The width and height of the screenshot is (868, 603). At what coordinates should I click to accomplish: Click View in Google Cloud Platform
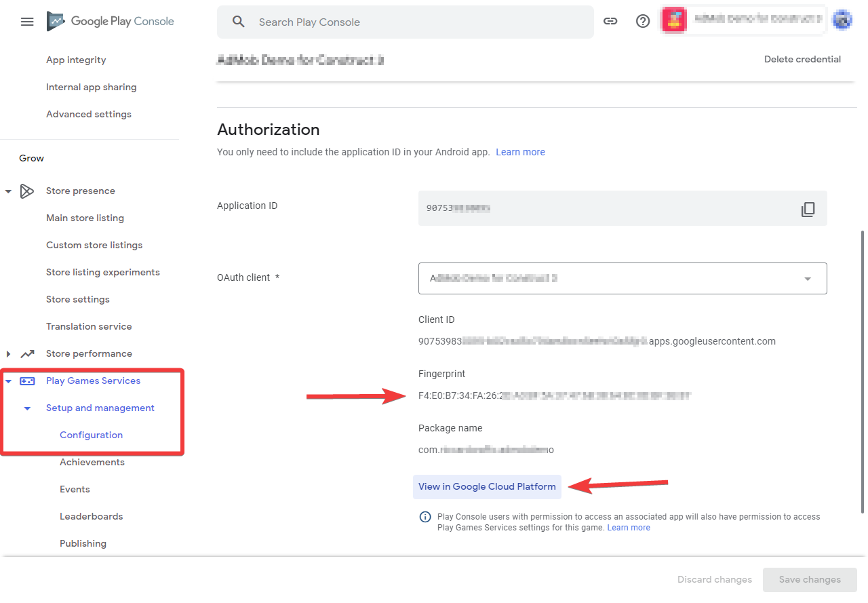pyautogui.click(x=487, y=486)
